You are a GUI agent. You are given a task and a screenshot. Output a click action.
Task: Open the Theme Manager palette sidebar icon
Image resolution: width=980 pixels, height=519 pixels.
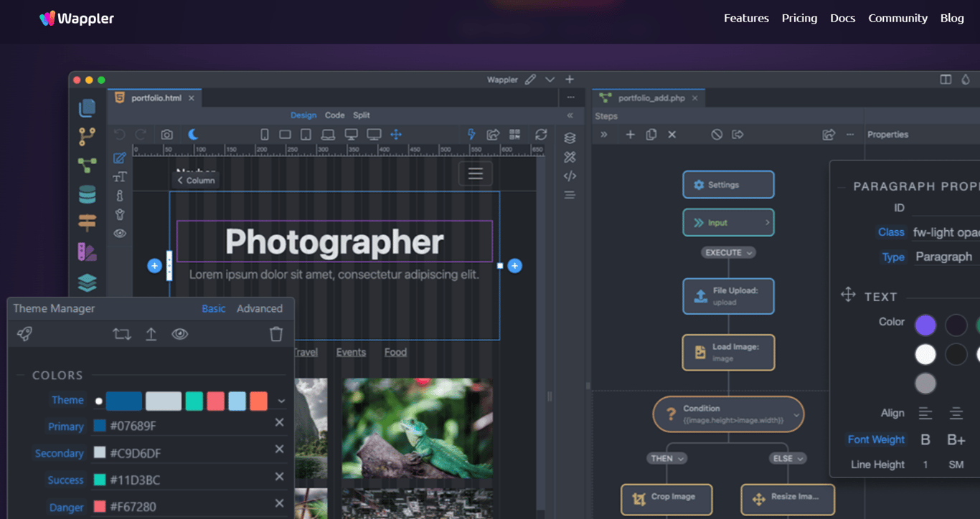pyautogui.click(x=87, y=252)
